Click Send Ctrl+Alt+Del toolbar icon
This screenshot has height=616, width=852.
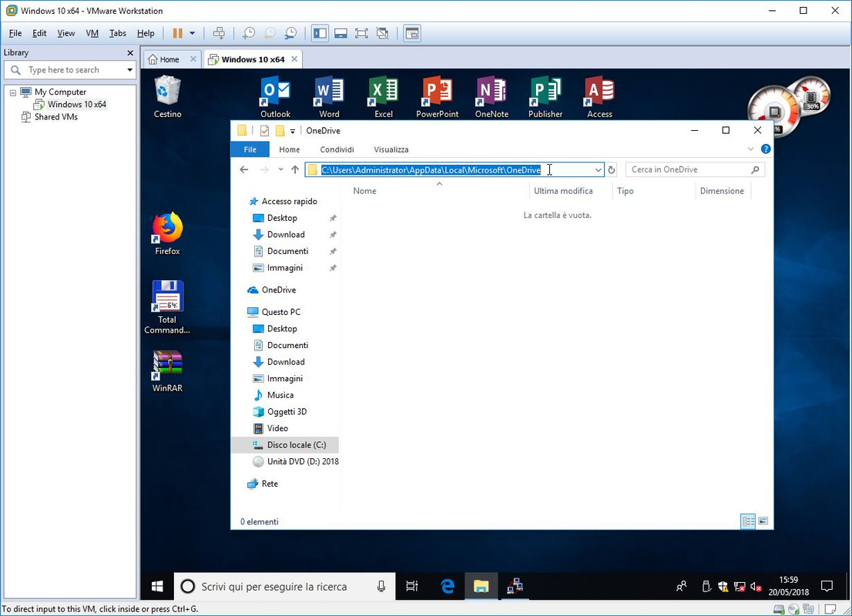coord(219,33)
